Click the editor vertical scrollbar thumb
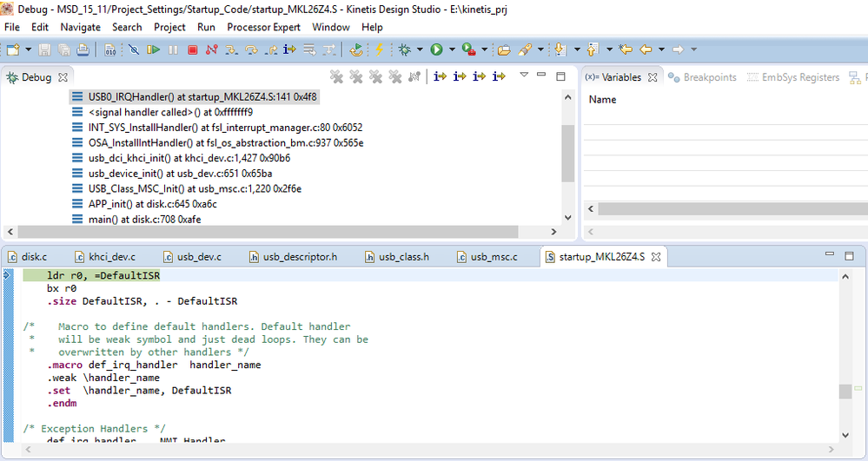Viewport: 868px width, 461px height. click(x=845, y=392)
